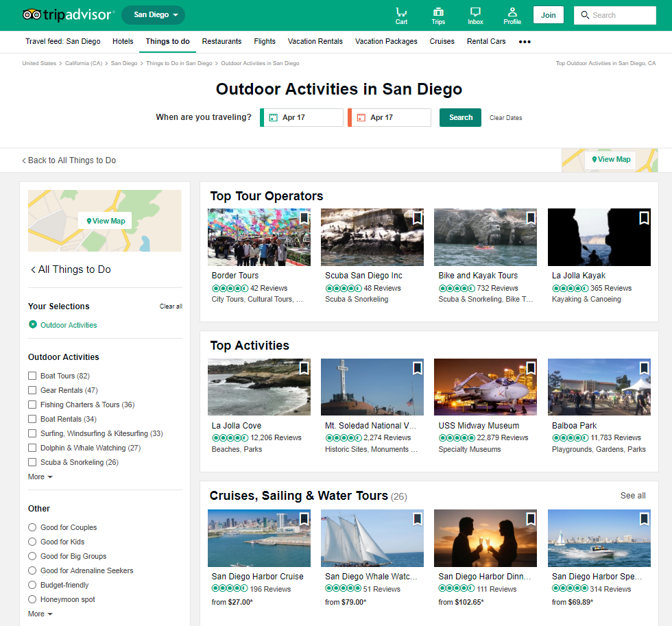
Task: Check the Boat Tours filter
Action: point(32,376)
